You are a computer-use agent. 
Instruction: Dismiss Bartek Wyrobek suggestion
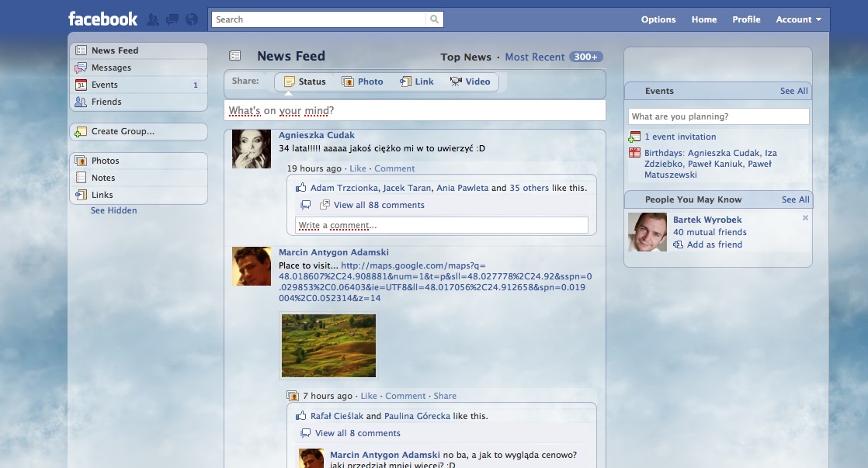tap(805, 218)
